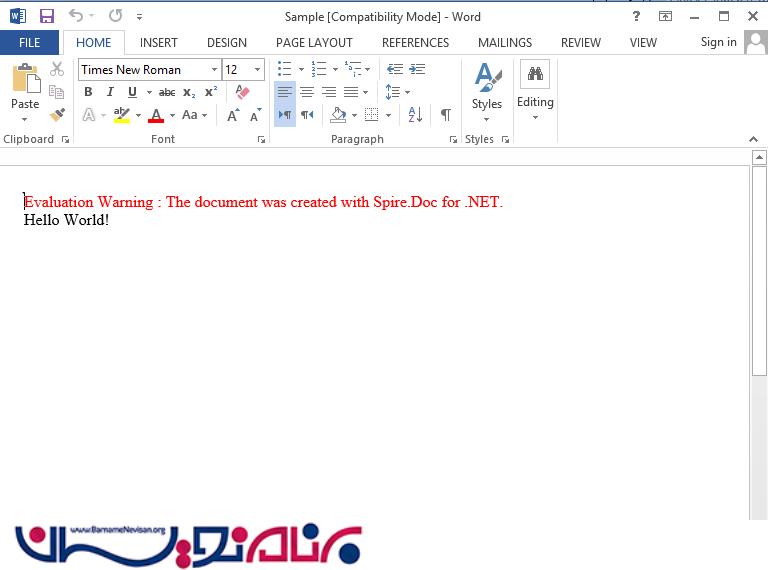Apply the red font color swatch

click(x=156, y=115)
